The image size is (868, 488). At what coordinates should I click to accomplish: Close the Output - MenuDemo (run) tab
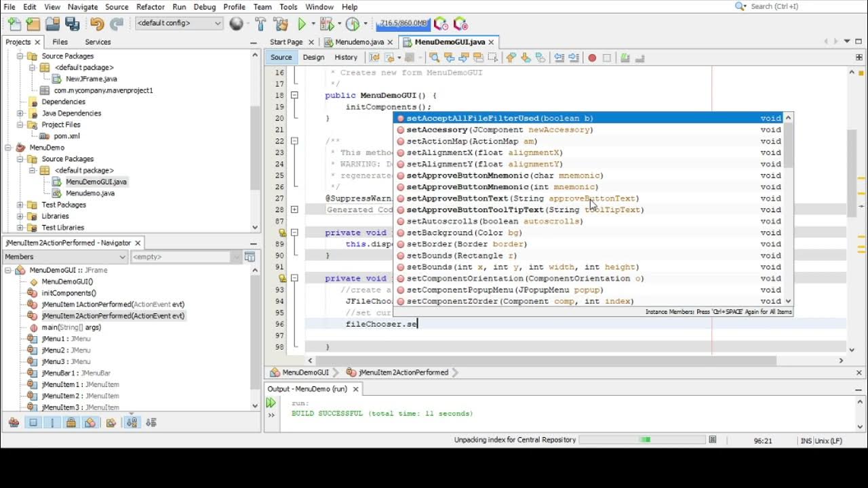point(355,389)
